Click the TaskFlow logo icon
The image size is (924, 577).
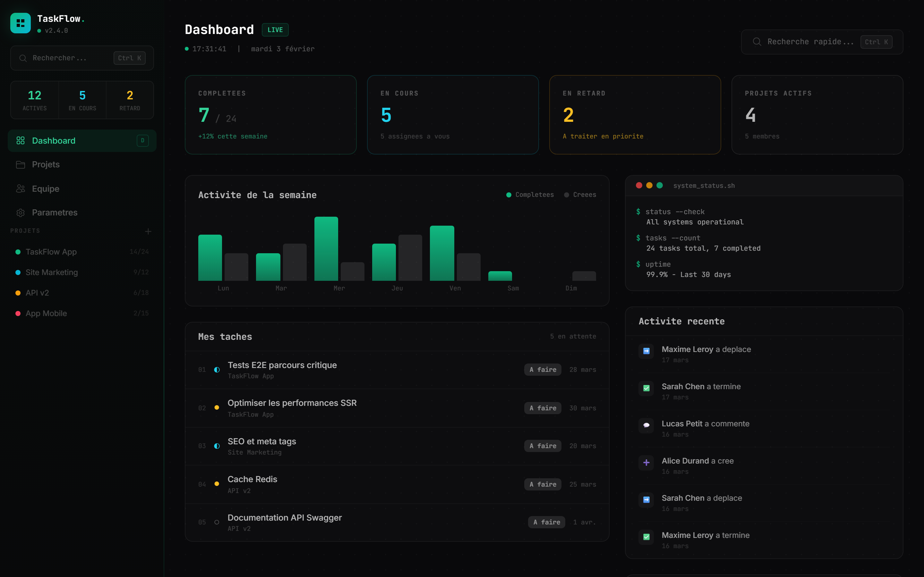pos(20,23)
